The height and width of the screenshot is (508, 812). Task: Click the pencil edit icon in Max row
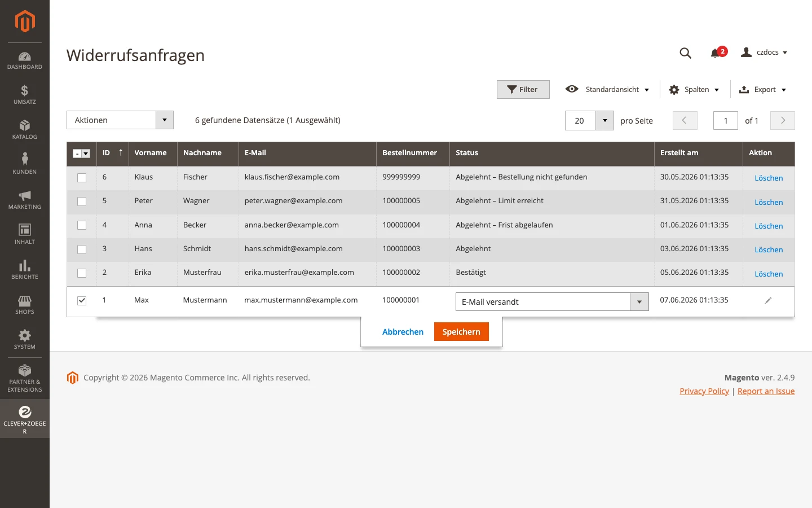pyautogui.click(x=768, y=301)
